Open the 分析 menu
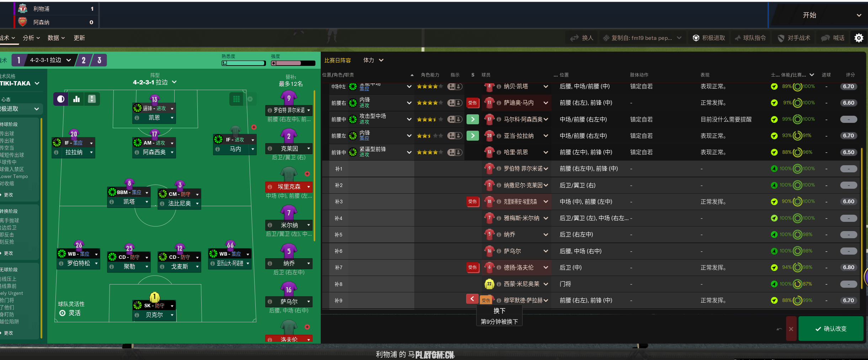Viewport: 868px width, 360px height. 31,38
